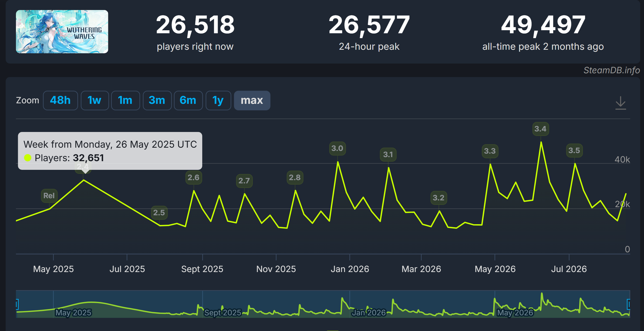Click the Jan 2026 x-axis label
The image size is (644, 331).
click(350, 269)
